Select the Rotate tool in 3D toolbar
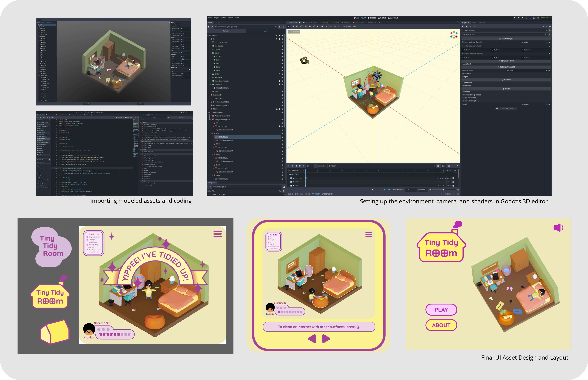Viewport: 588px width, 380px height. [x=297, y=26]
